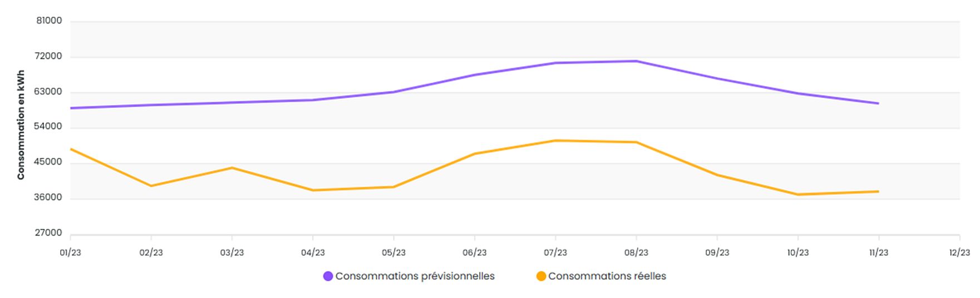
Task: Click the purple line end at 11/23
Action: (878, 103)
